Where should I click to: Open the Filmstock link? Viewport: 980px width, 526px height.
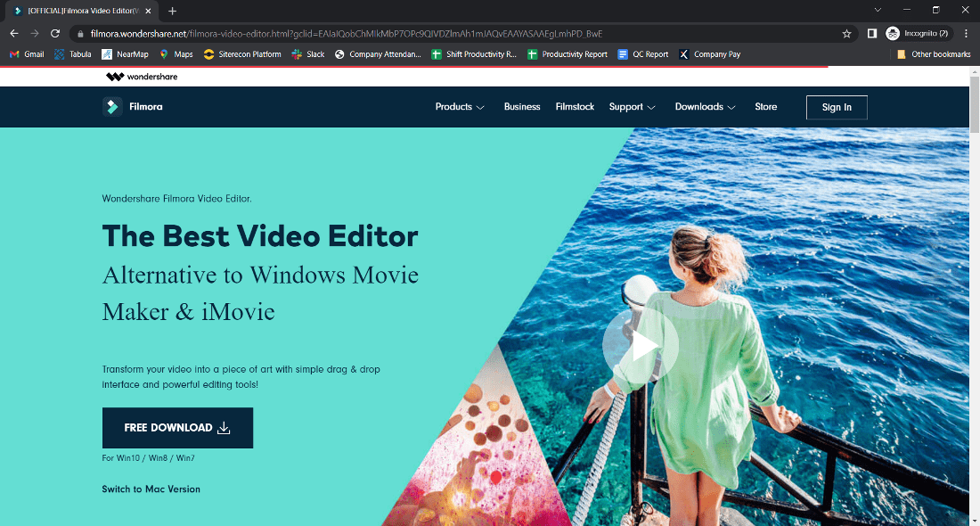coord(575,107)
